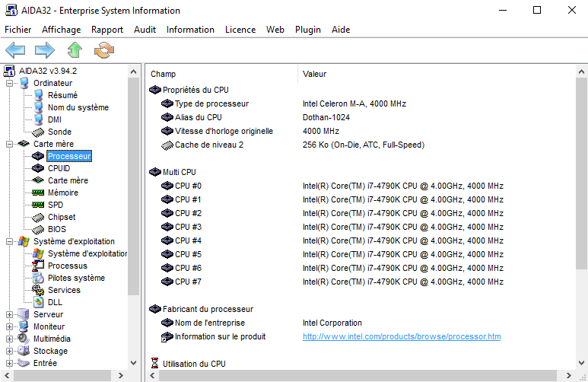Click the tree panel vertical scrollbar
Viewport: 588px width, 382px height.
pyautogui.click(x=134, y=190)
